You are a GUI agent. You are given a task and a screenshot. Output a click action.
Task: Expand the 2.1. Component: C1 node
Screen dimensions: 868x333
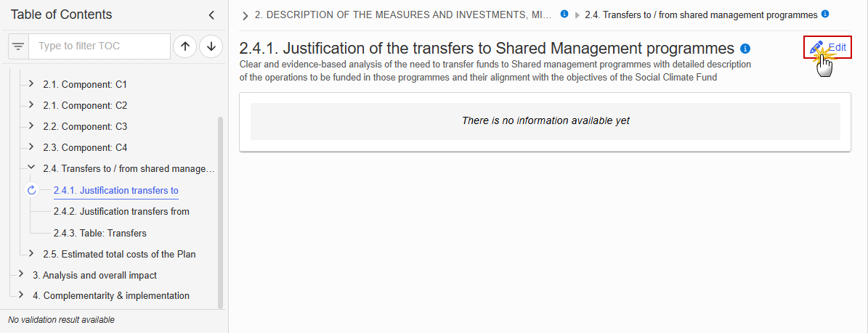(x=31, y=84)
